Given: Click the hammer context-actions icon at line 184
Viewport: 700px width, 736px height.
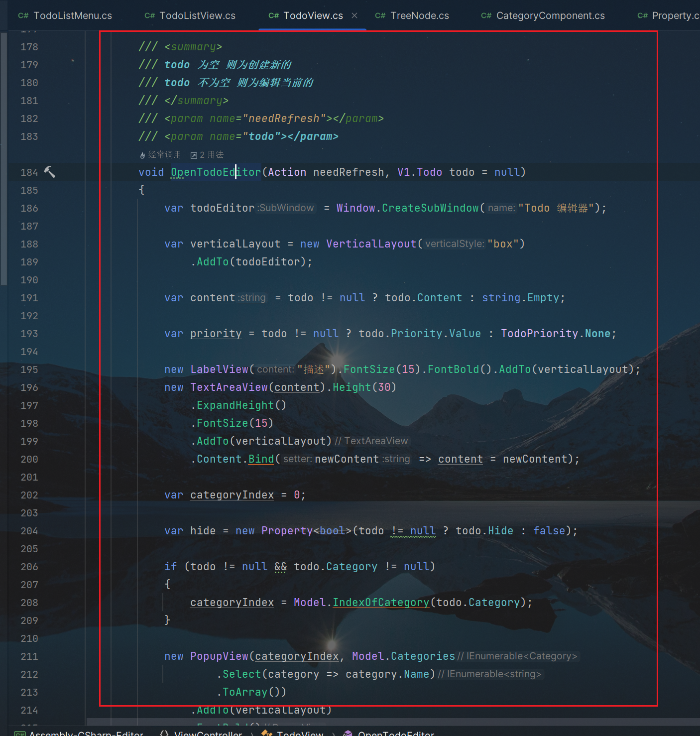Looking at the screenshot, I should tap(49, 172).
